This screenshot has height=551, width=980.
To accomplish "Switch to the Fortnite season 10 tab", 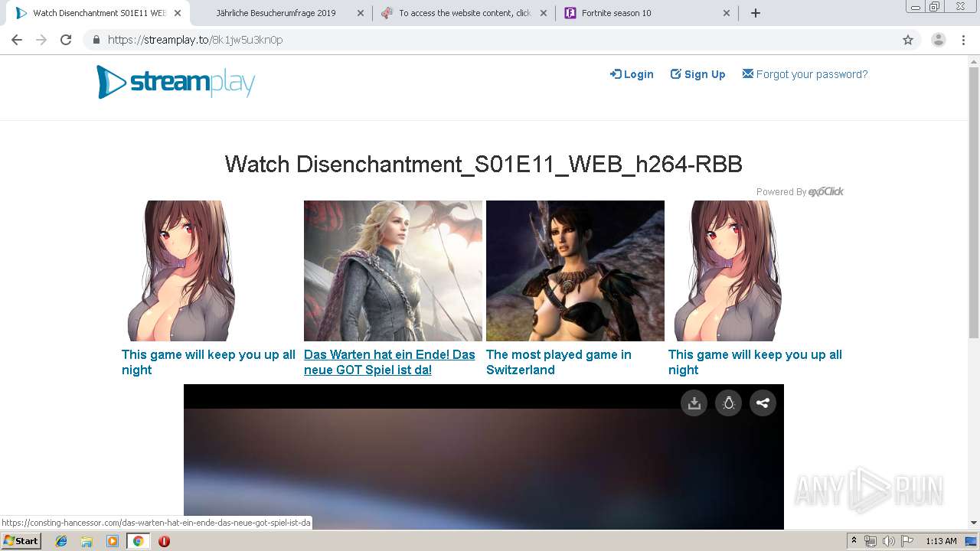I will pyautogui.click(x=647, y=13).
